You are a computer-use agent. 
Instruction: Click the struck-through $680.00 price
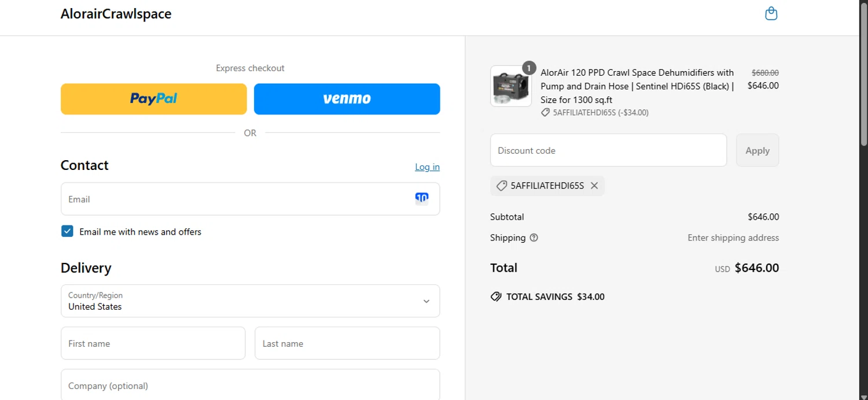tap(765, 73)
